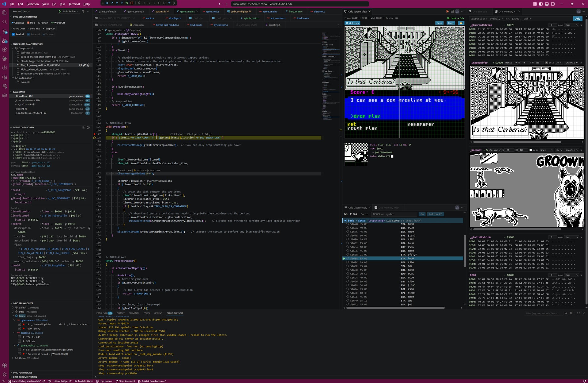Enable the 52: LoadFileAt breakpoint checkbox
588x383 pixels.
19,350
